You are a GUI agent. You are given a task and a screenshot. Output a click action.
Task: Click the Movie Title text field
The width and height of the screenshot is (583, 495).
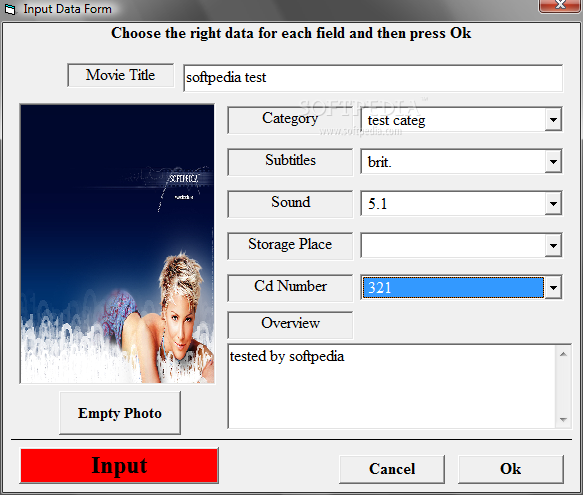373,78
